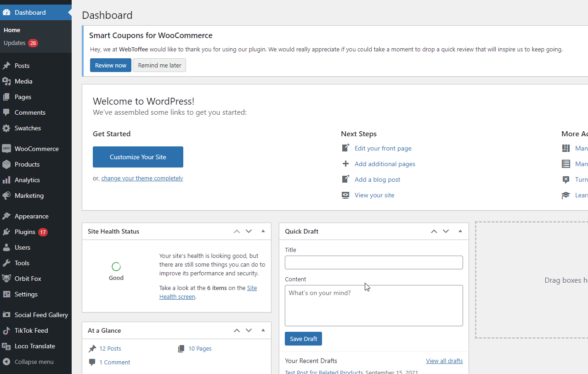Screen dimensions: 588x374
Task: Click the Plugins count badge 17
Action: [x=43, y=232]
